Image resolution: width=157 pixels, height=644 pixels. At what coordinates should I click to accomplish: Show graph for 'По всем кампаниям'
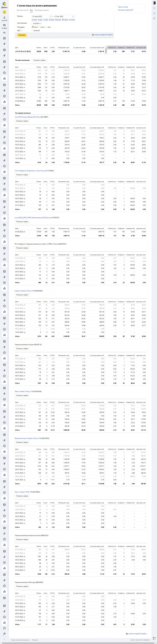(x=39, y=60)
